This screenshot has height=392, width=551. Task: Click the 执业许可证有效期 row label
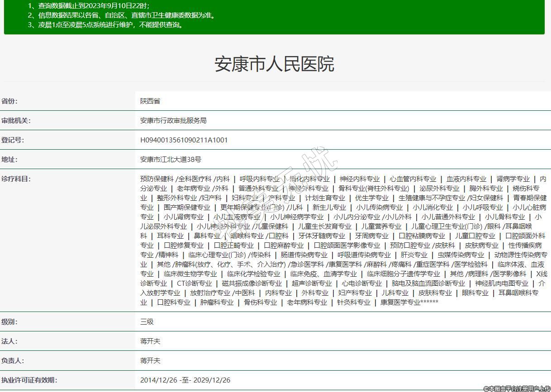click(x=29, y=380)
